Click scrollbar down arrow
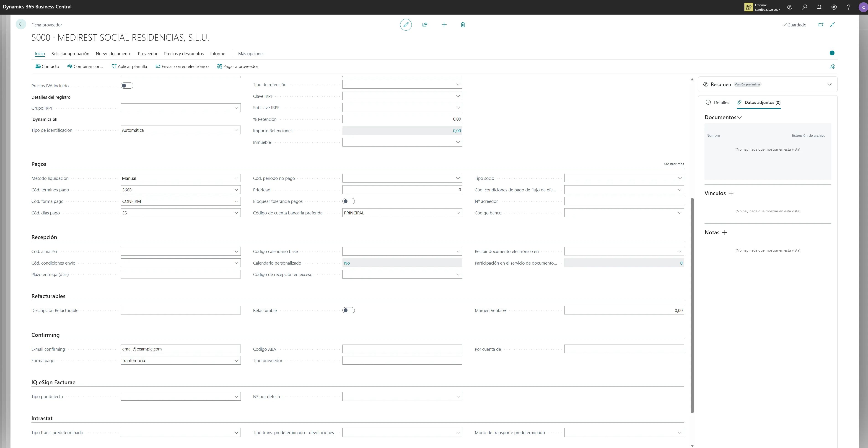 (x=692, y=446)
